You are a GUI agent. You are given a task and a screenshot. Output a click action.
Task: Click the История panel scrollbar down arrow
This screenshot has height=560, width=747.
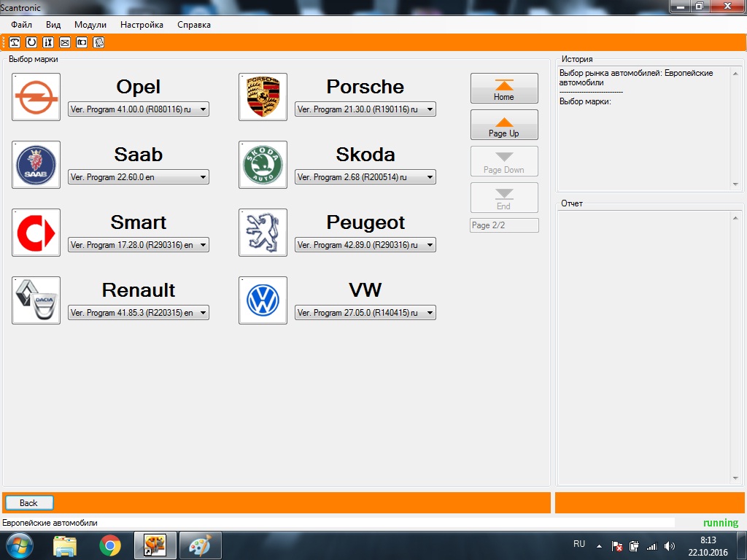(x=735, y=184)
